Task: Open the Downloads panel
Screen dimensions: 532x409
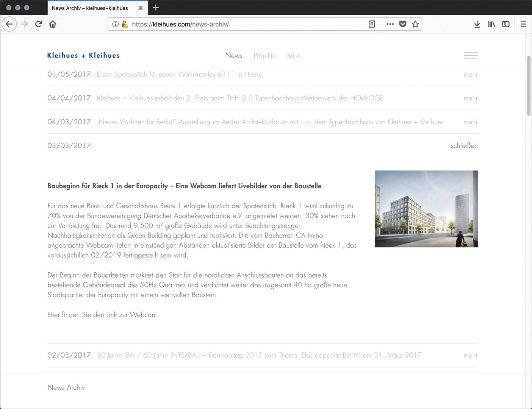Action: click(477, 24)
